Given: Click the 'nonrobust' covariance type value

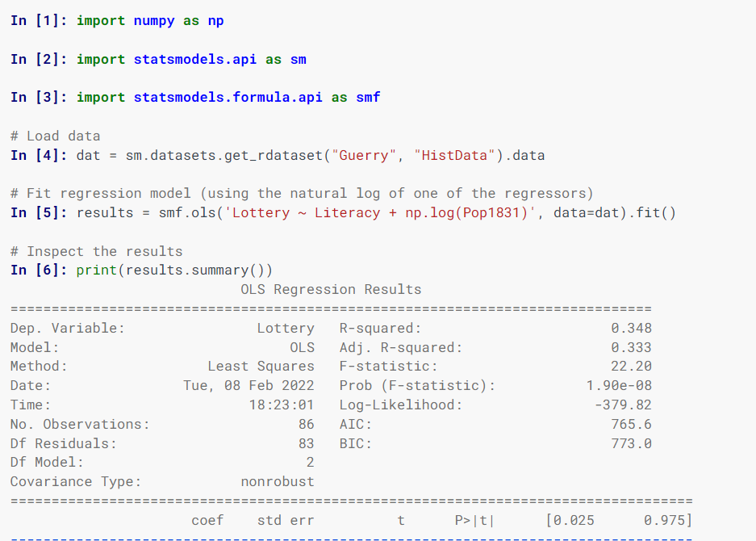Looking at the screenshot, I should pyautogui.click(x=278, y=481).
